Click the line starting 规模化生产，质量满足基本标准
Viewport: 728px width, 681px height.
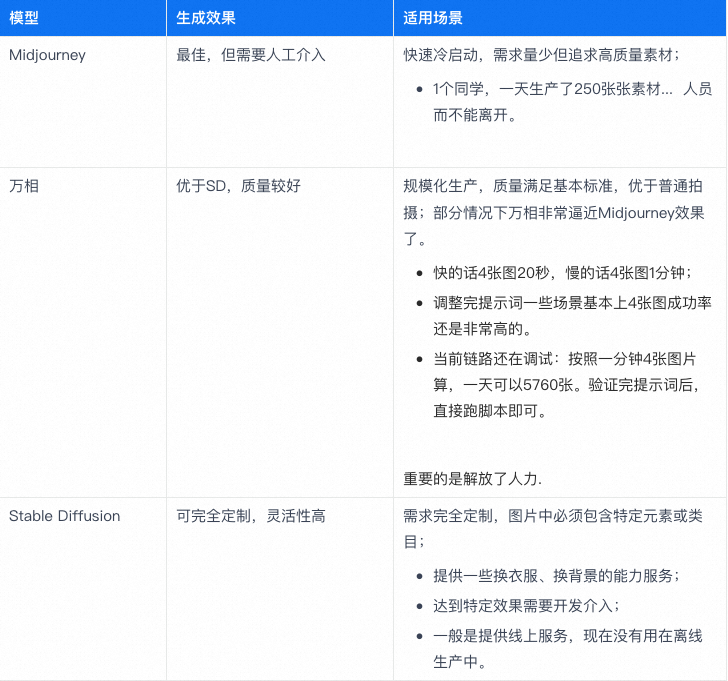pos(552,186)
